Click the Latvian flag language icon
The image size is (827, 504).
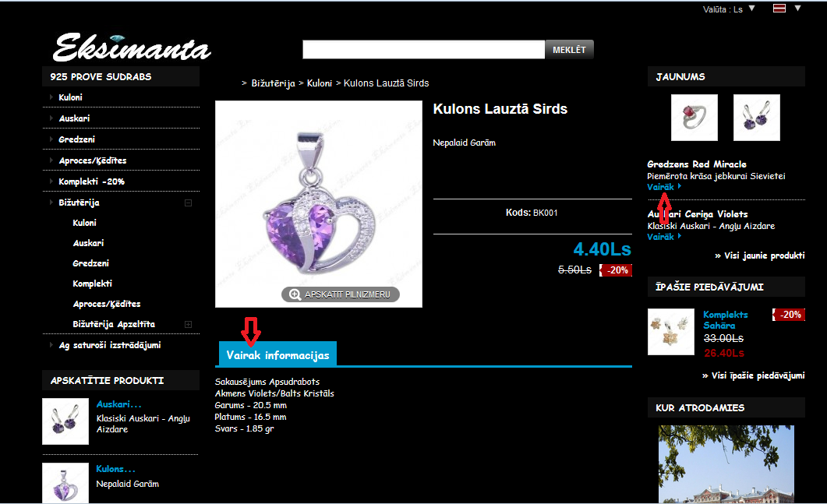(x=779, y=9)
